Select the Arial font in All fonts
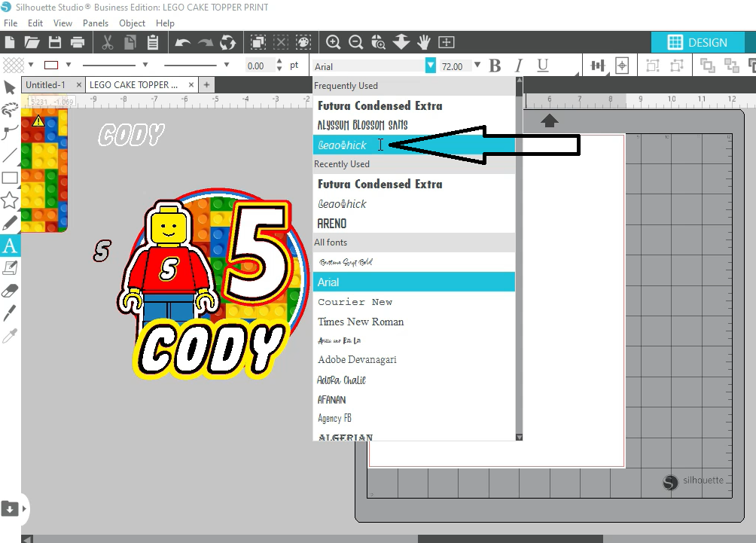This screenshot has height=543, width=756. 413,282
